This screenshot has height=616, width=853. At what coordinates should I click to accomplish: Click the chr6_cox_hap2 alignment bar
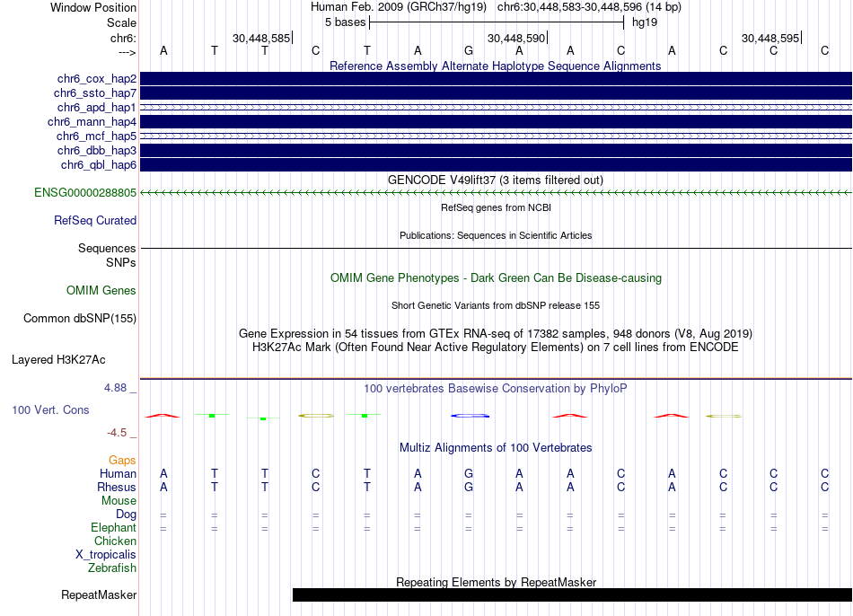pyautogui.click(x=496, y=78)
